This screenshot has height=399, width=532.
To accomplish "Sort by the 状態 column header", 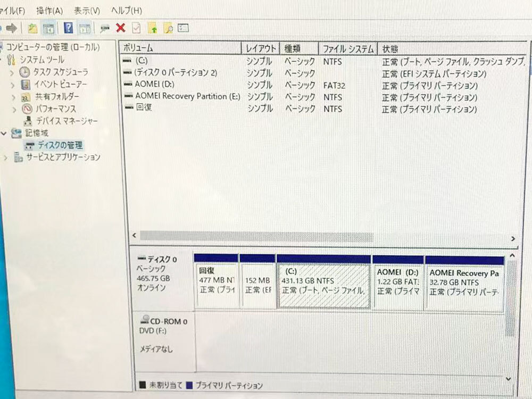I will (x=453, y=49).
